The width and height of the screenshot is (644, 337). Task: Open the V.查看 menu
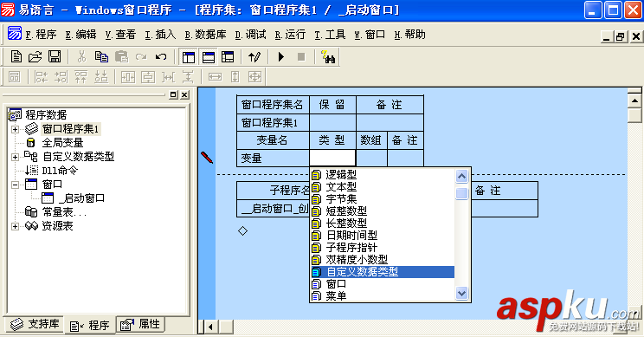pos(120,35)
